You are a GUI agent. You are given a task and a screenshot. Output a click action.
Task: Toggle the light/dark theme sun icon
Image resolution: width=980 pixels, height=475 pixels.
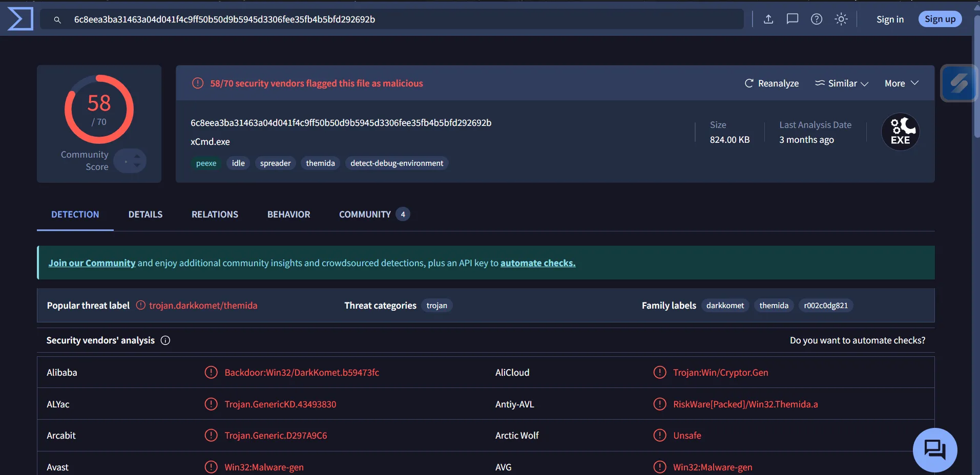(841, 19)
